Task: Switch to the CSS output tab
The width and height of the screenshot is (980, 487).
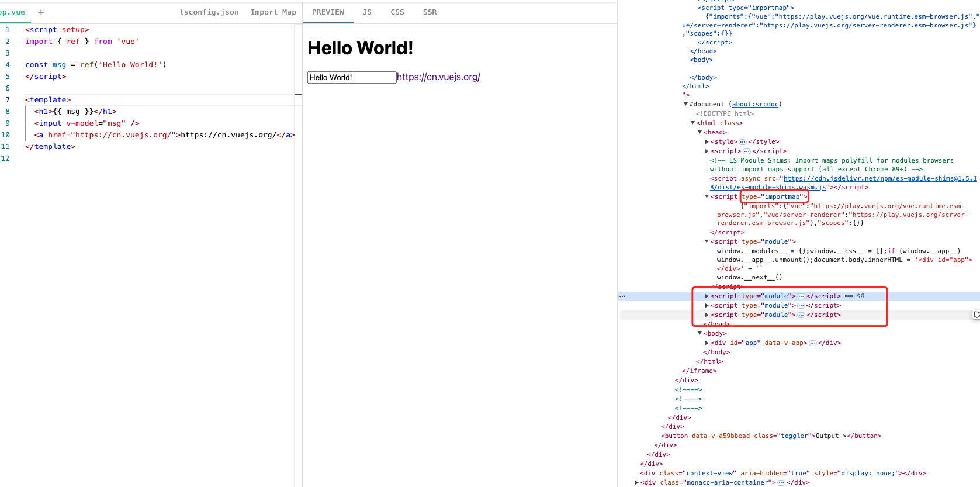Action: tap(397, 12)
